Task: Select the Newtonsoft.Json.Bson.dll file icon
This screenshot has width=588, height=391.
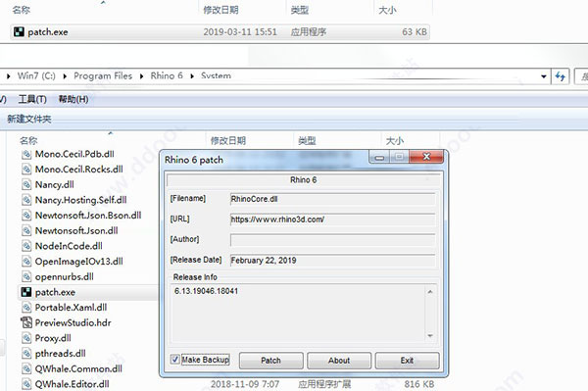Action: [x=26, y=216]
